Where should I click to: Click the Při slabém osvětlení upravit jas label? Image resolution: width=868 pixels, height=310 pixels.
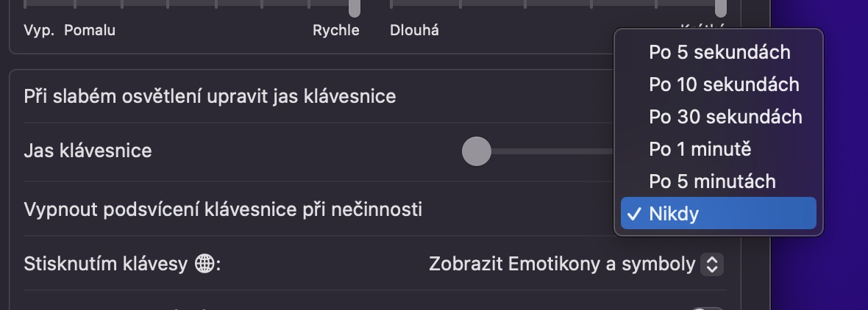click(210, 95)
